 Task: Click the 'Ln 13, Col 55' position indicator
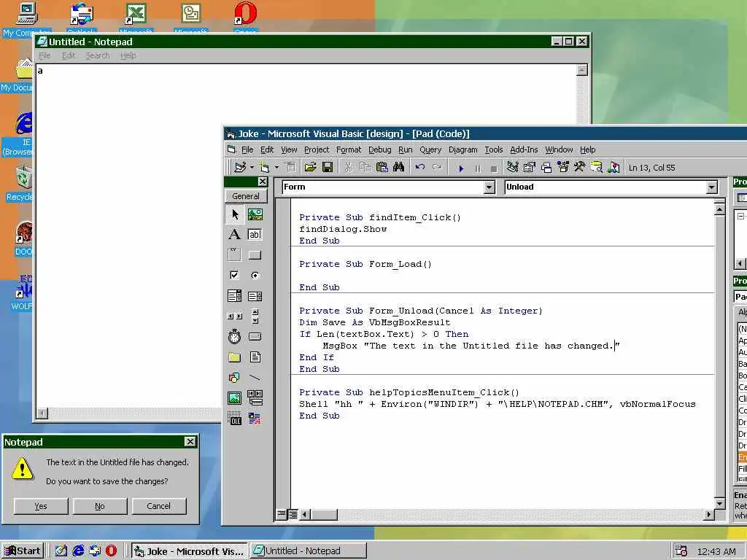pos(651,168)
